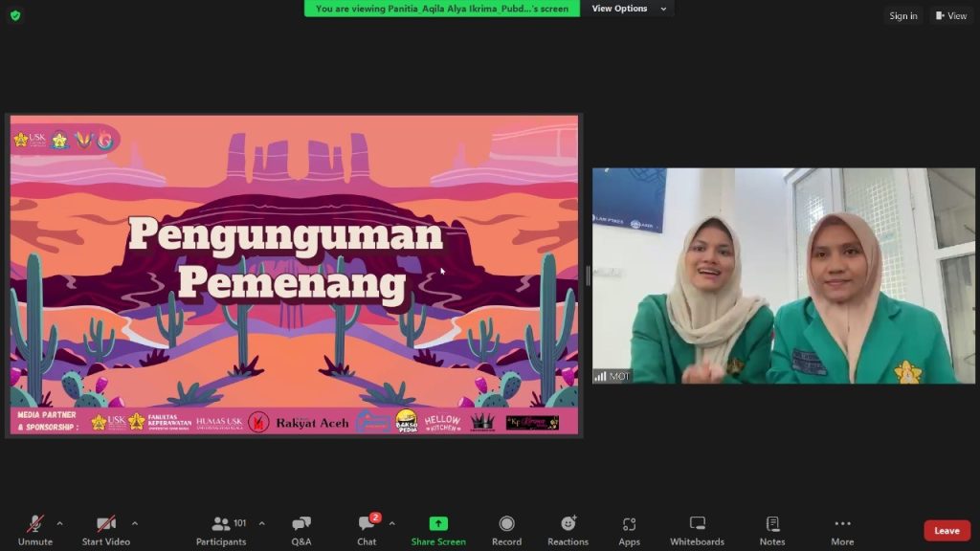Expand video options arrow beside Start Video
Viewport: 980px width, 551px height.
[134, 523]
